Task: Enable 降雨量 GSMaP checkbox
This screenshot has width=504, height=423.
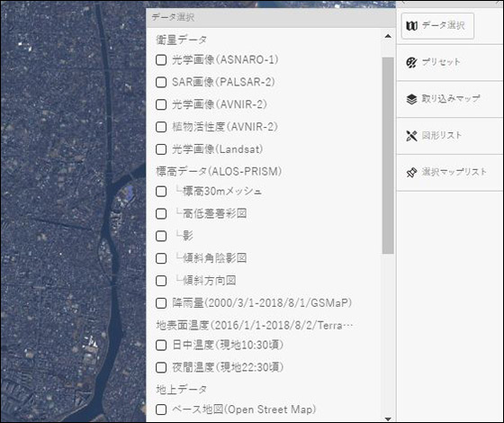Action: point(161,303)
